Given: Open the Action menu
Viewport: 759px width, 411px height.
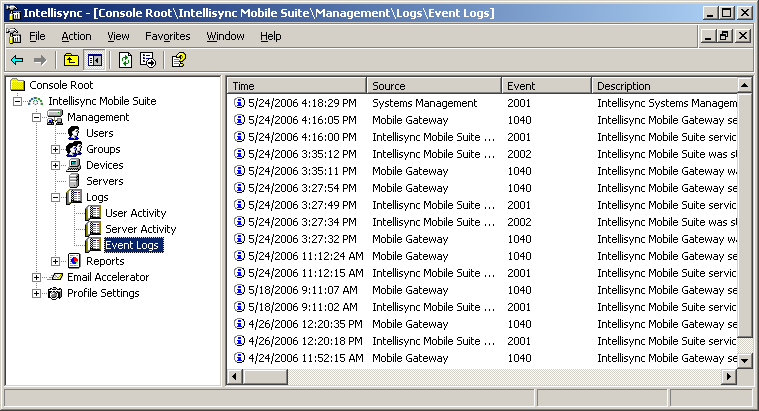Looking at the screenshot, I should [x=76, y=36].
